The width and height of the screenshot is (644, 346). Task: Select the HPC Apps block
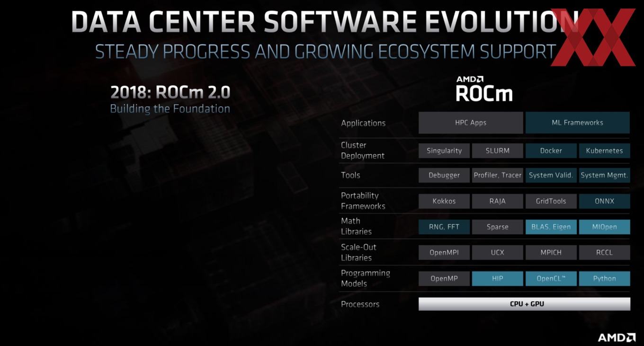471,123
